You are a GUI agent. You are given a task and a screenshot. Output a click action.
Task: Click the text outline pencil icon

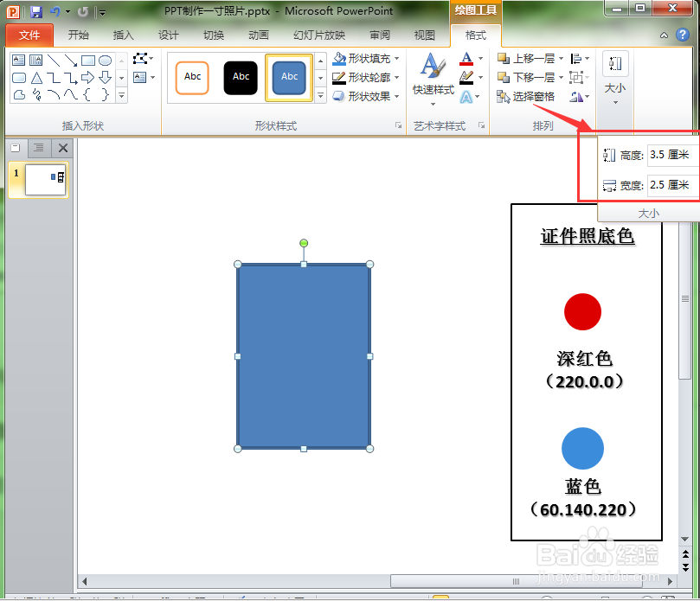tap(466, 78)
